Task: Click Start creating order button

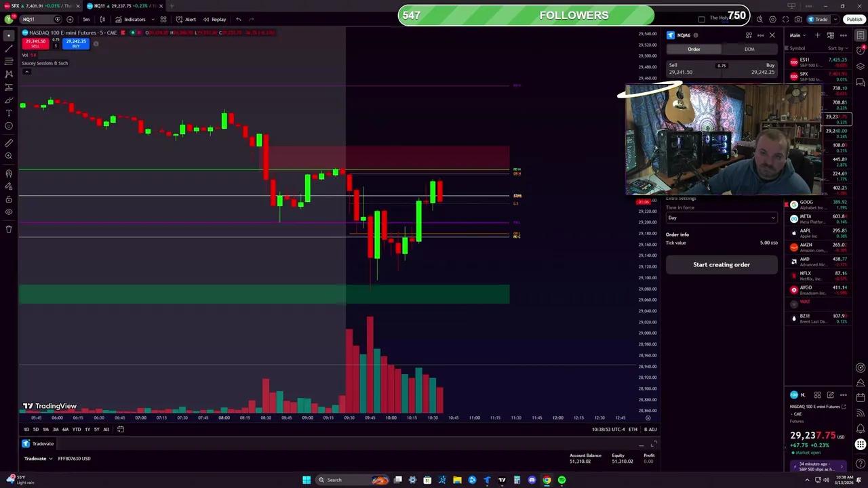Action: (x=722, y=265)
